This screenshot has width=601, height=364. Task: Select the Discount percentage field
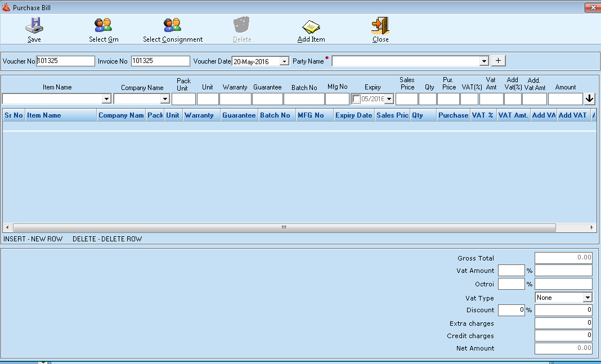coord(511,310)
